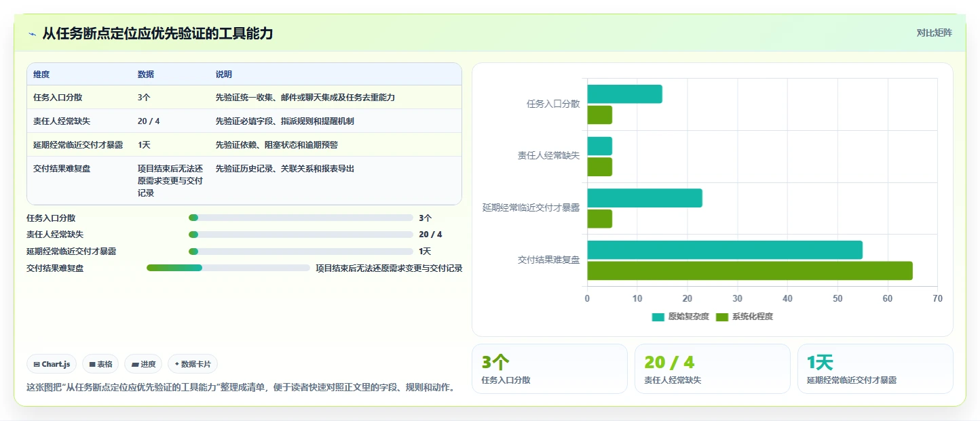Screen dimensions: 980x421
Task: Click teal bar for 延期经常临近交付才暴露
Action: (645, 198)
